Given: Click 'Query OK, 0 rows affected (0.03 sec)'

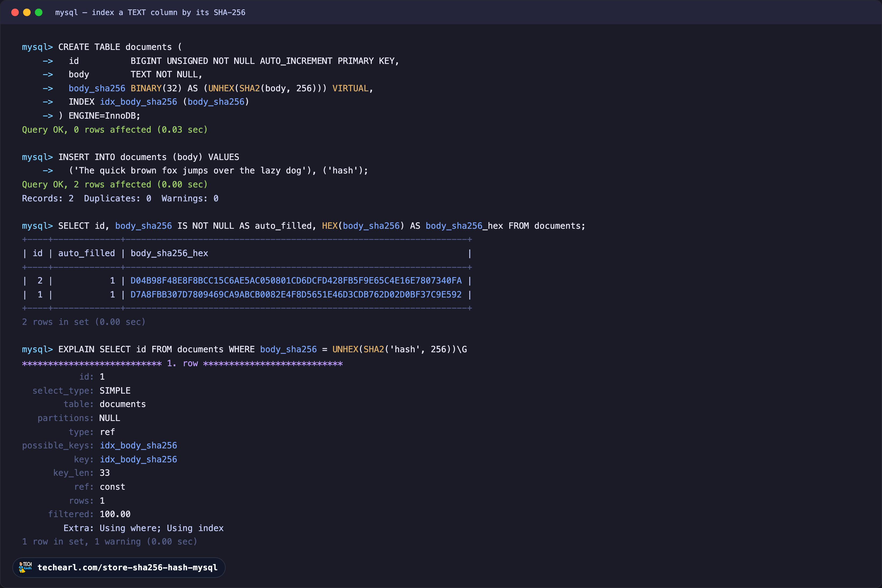Looking at the screenshot, I should point(115,130).
